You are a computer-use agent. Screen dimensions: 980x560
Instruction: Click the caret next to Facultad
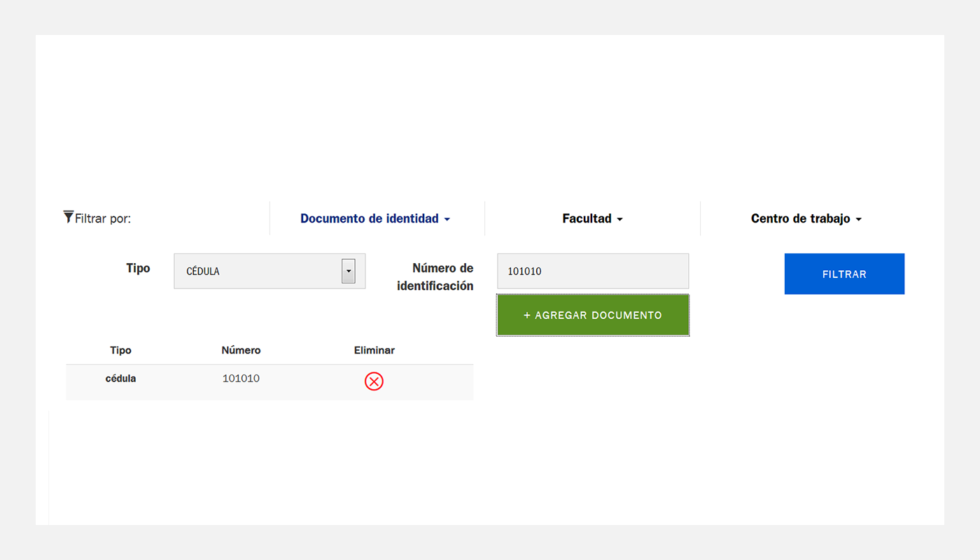(619, 219)
